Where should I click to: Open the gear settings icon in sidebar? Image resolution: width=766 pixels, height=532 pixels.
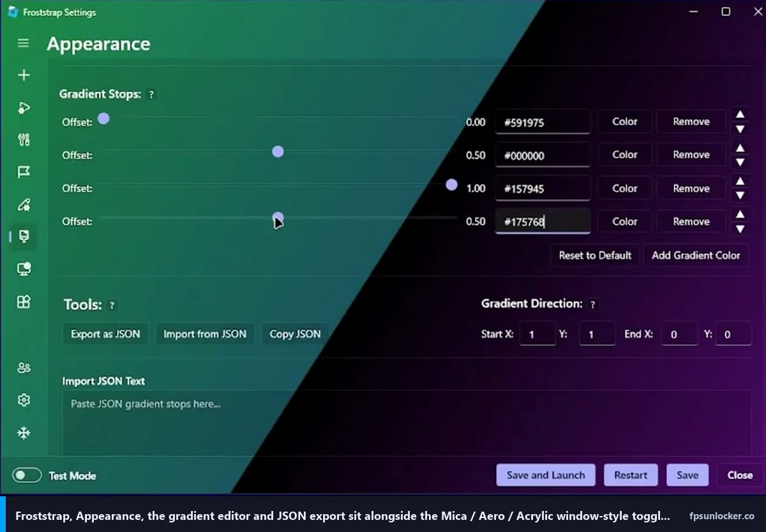point(24,400)
